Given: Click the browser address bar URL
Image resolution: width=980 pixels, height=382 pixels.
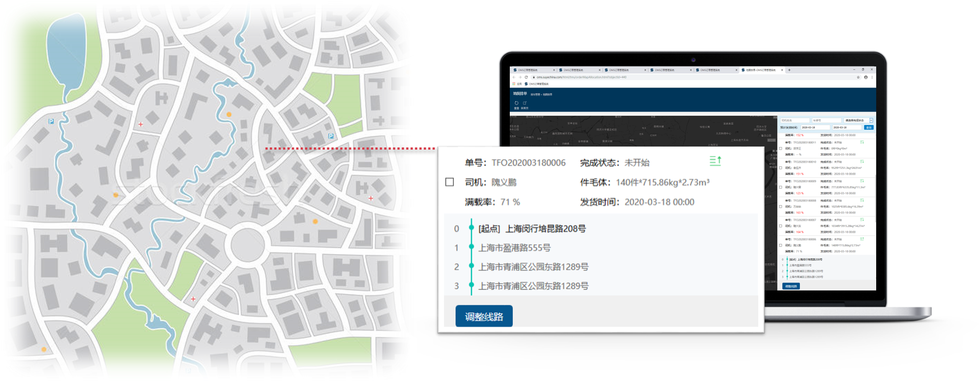Looking at the screenshot, I should [x=581, y=77].
